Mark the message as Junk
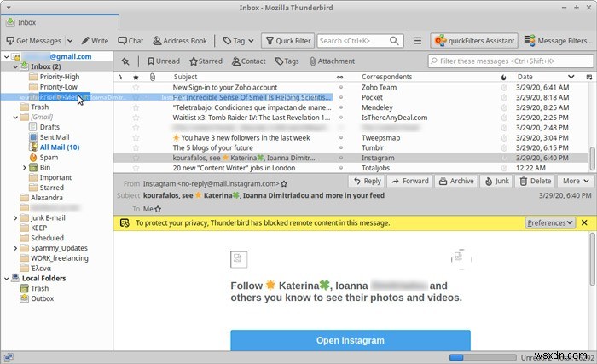597x364 pixels. [496, 182]
